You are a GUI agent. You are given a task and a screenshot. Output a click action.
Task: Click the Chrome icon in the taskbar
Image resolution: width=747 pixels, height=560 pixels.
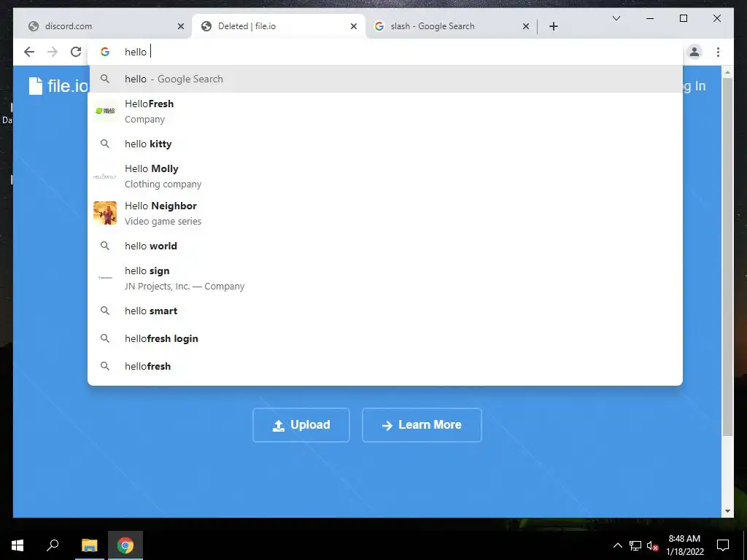coord(125,545)
